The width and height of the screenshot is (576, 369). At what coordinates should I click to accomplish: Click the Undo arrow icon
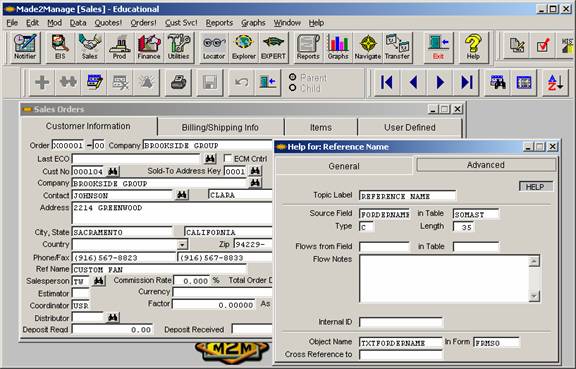(241, 82)
